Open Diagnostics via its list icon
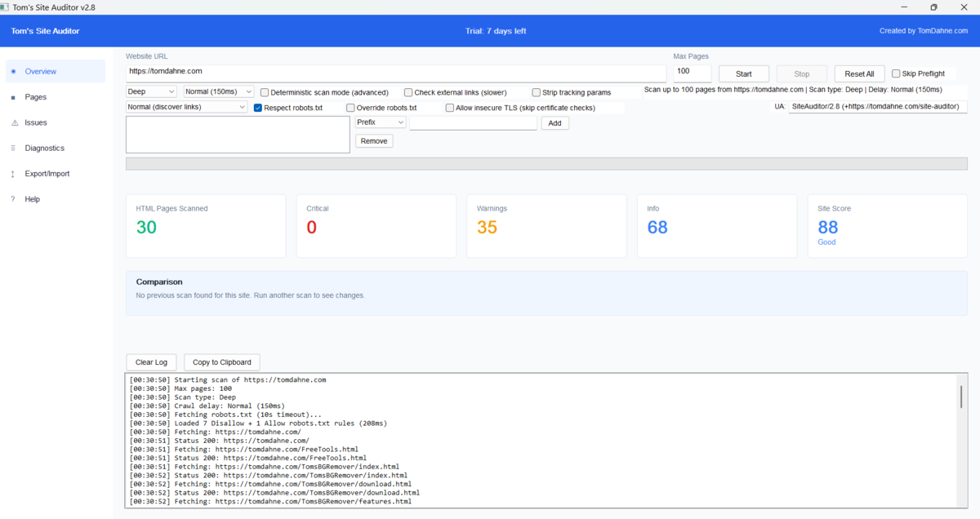This screenshot has height=519, width=980. coord(14,148)
